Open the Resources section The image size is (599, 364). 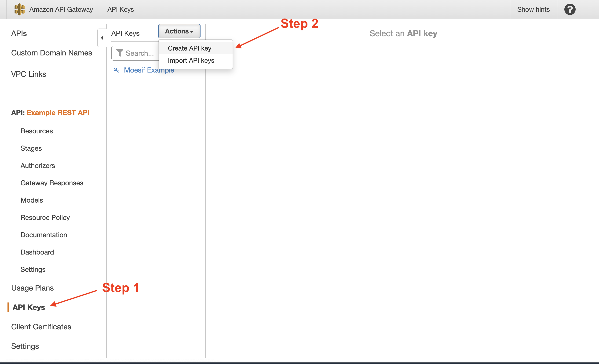(37, 131)
